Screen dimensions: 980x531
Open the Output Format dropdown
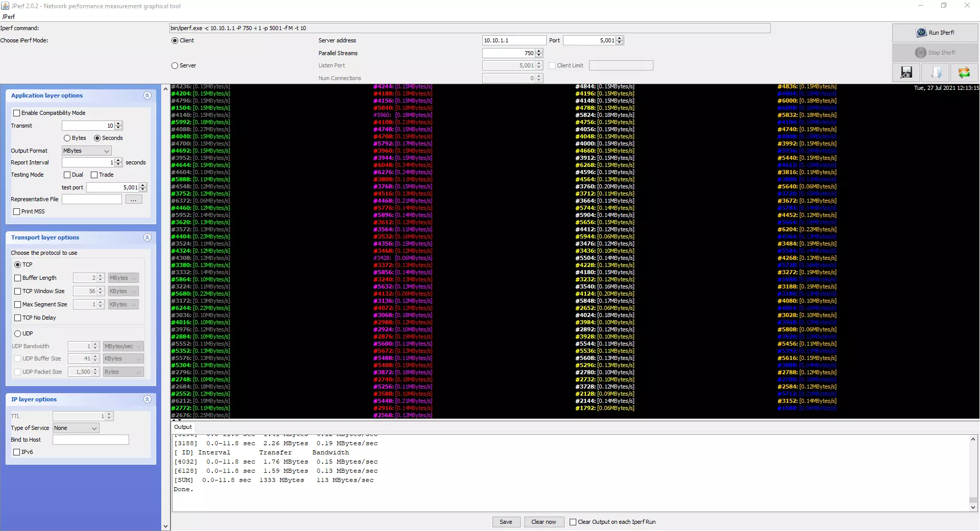[x=86, y=151]
